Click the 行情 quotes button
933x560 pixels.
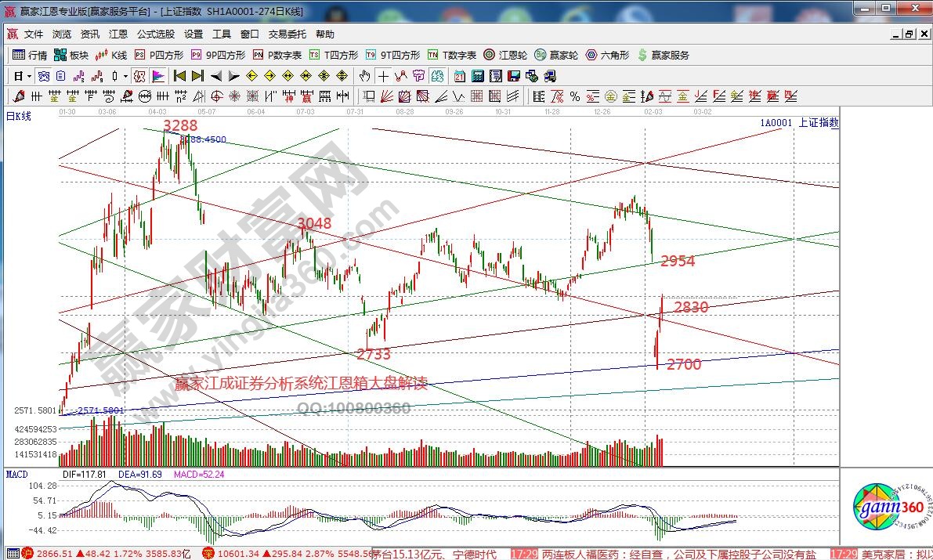coord(30,55)
